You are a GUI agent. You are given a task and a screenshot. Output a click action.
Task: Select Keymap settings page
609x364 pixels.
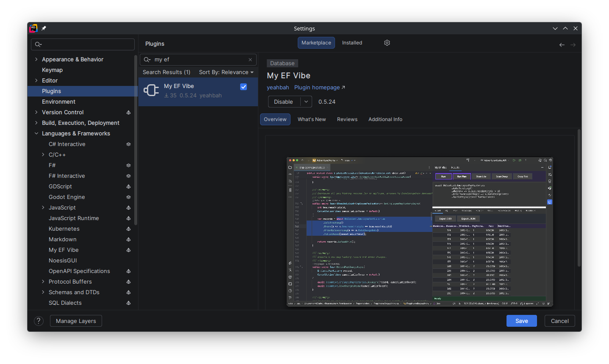click(x=52, y=70)
